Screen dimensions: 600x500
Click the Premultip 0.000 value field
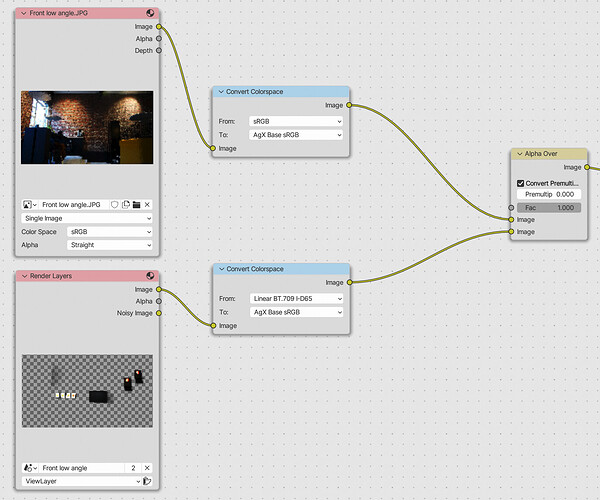click(x=549, y=194)
